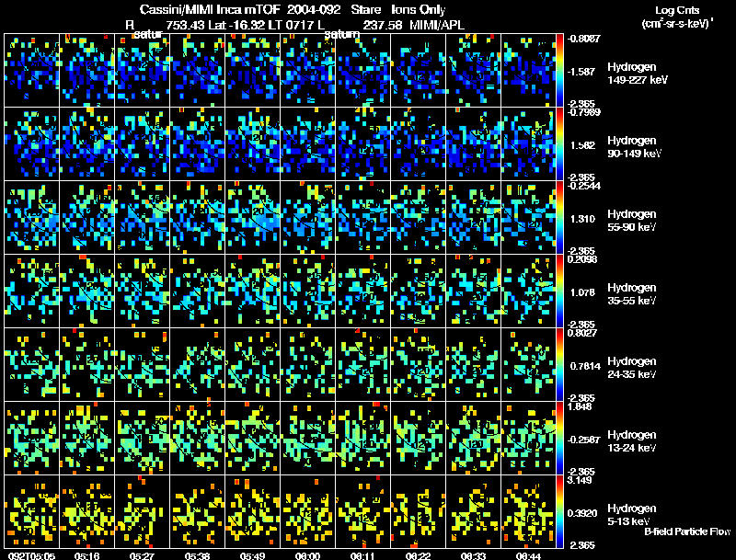Select the 24-35 keV panel at 06:22
This screenshot has width=736, height=560.
pyautogui.click(x=419, y=365)
